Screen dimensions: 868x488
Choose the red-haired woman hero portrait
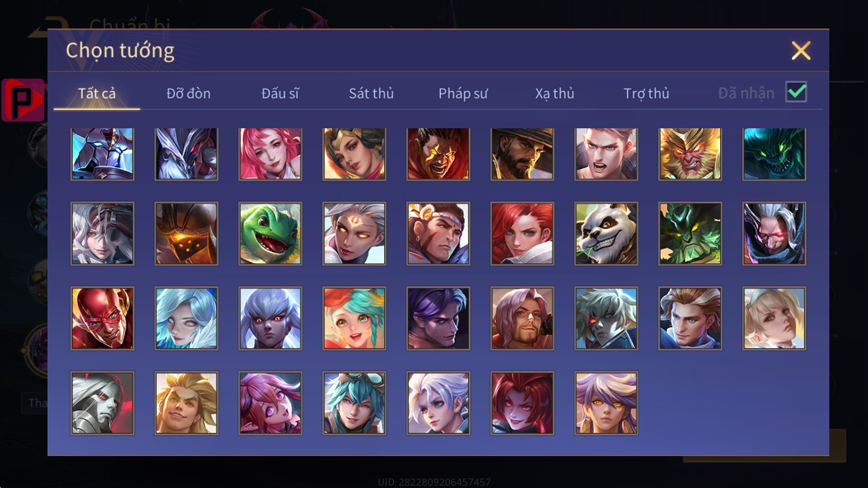[x=522, y=233]
